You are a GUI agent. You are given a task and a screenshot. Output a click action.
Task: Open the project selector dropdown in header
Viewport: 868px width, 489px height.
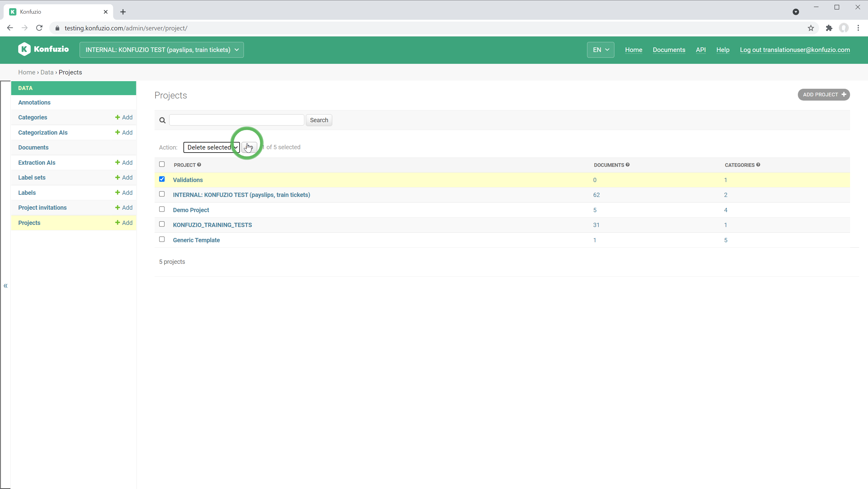click(162, 50)
